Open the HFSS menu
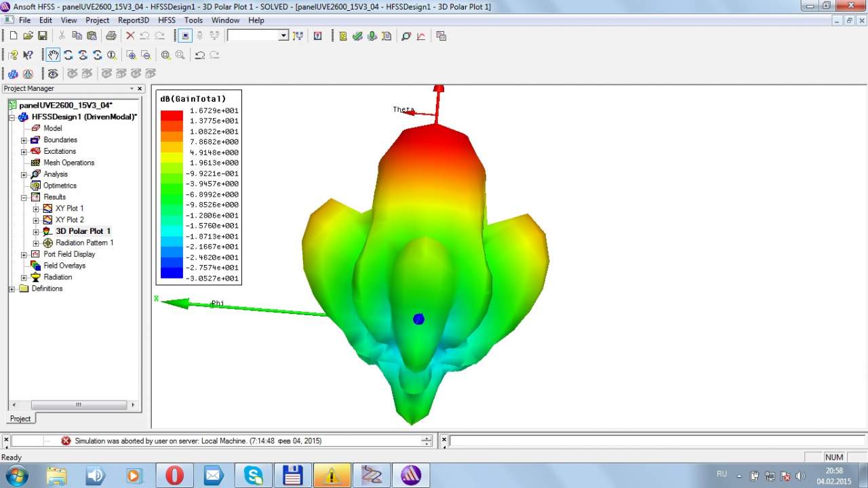The width and height of the screenshot is (868, 488). coord(167,20)
